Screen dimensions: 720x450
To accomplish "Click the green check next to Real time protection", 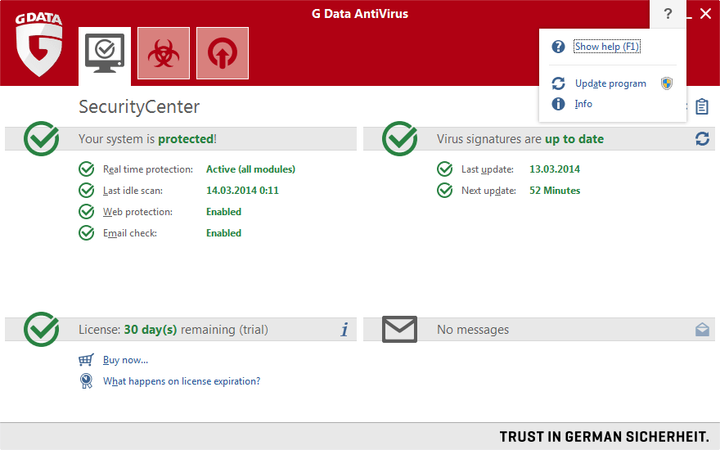I will [86, 169].
